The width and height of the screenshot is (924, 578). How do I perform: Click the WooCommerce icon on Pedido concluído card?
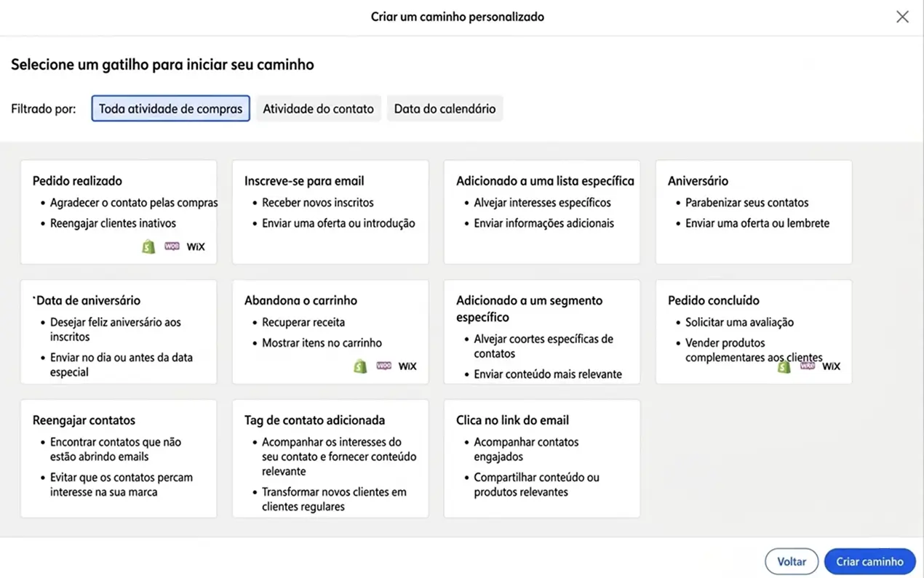[808, 366]
